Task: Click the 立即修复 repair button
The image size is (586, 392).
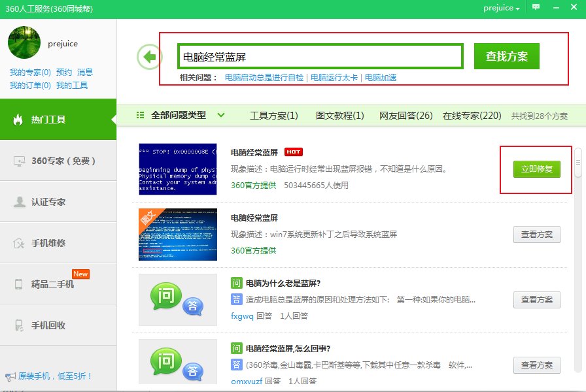Action: [536, 168]
